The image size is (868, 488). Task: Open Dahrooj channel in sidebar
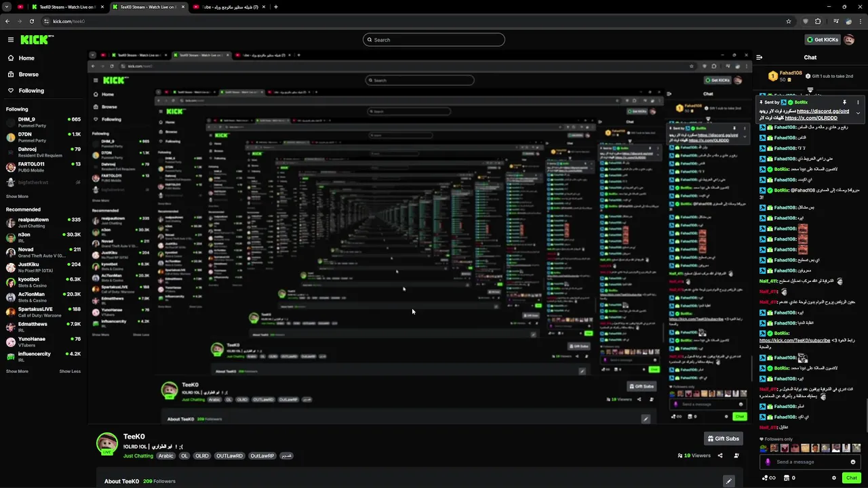tap(43, 152)
